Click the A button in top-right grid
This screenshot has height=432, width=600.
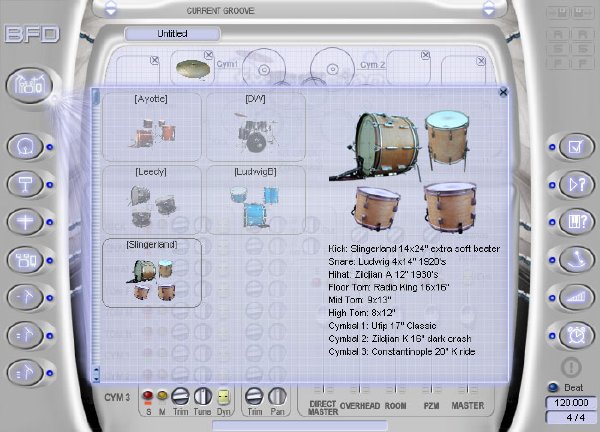pyautogui.click(x=558, y=35)
